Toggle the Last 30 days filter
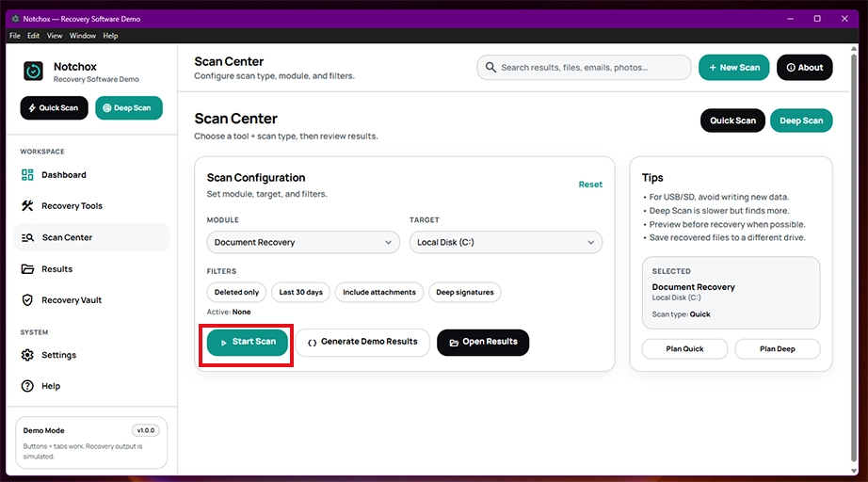This screenshot has height=482, width=868. [x=300, y=292]
